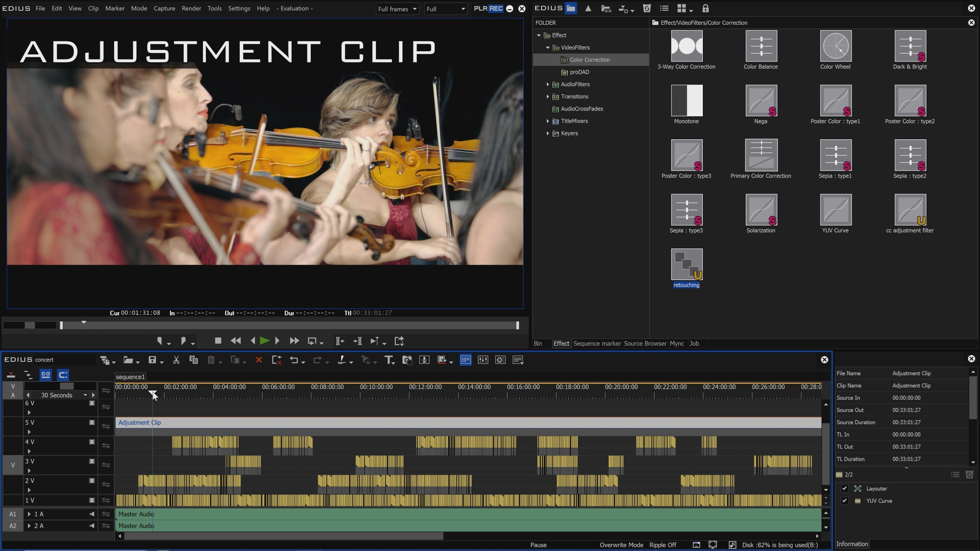Select the 3-Way Color Correction effect
This screenshot has width=980, height=551.
[x=686, y=46]
